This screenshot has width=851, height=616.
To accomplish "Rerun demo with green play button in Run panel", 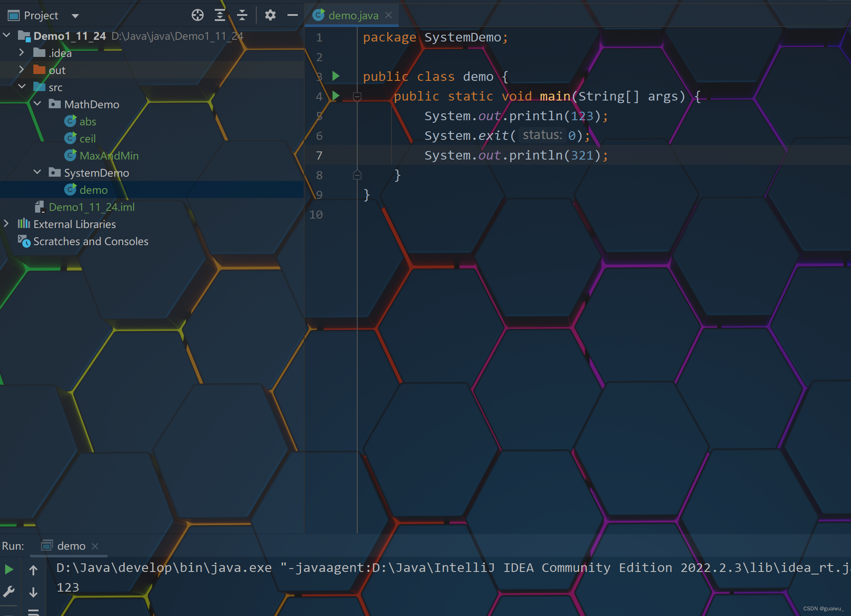I will (9, 569).
